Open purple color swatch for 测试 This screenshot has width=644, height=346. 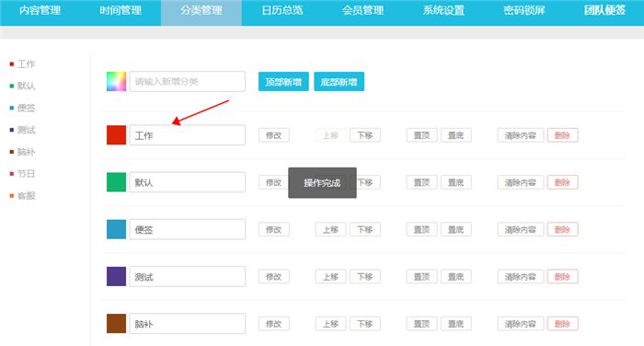point(116,277)
